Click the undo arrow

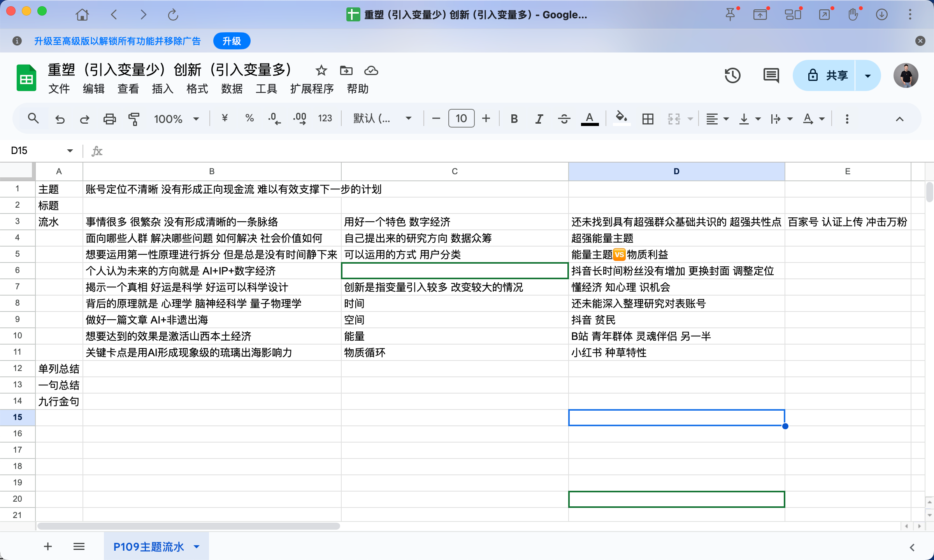tap(60, 119)
